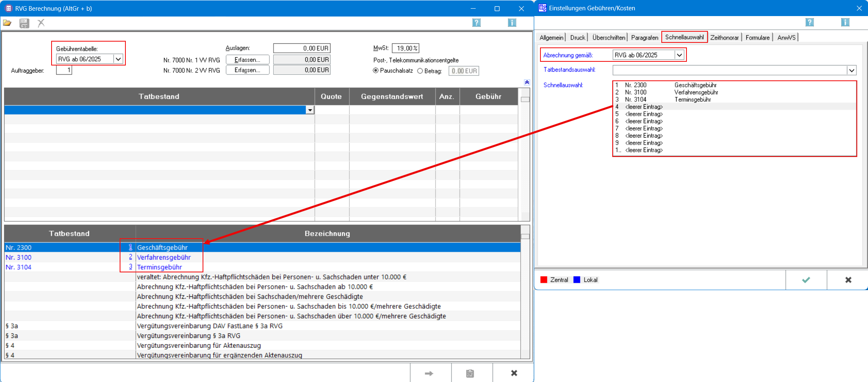Click Erfassen for Nr. 7000 Nr. 1
The height and width of the screenshot is (382, 868).
coord(247,60)
